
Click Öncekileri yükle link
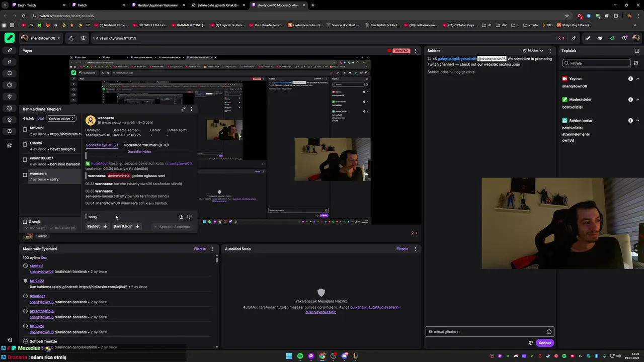139,152
